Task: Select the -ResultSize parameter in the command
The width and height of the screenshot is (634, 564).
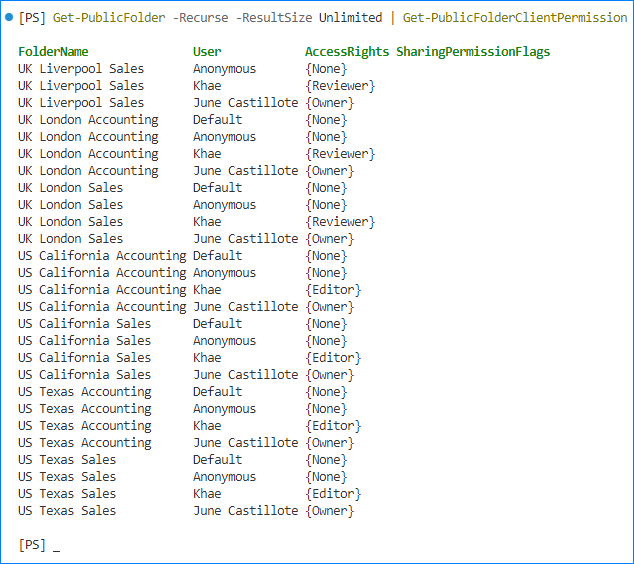Action: point(274,18)
